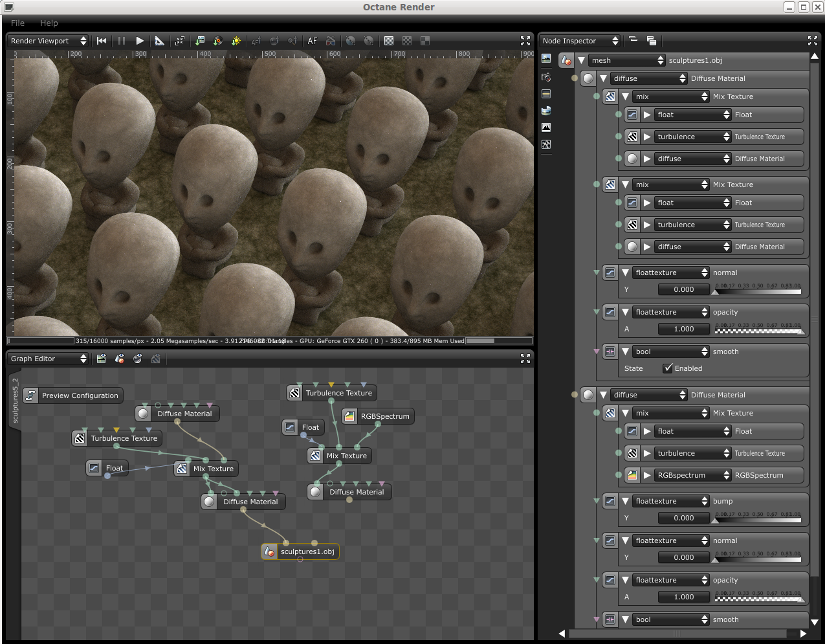
Task: Toggle the checkerboard alpha background icon
Action: [x=407, y=41]
